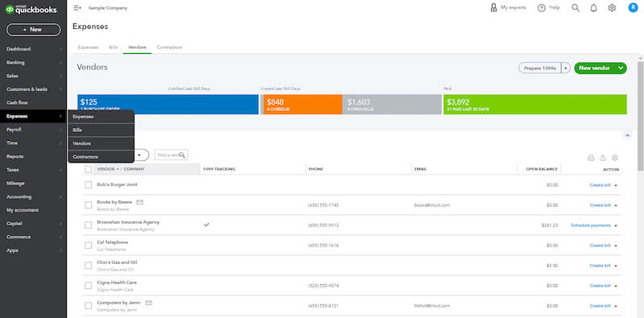Select all vendors header checkbox
This screenshot has width=644, height=318.
pyautogui.click(x=89, y=169)
